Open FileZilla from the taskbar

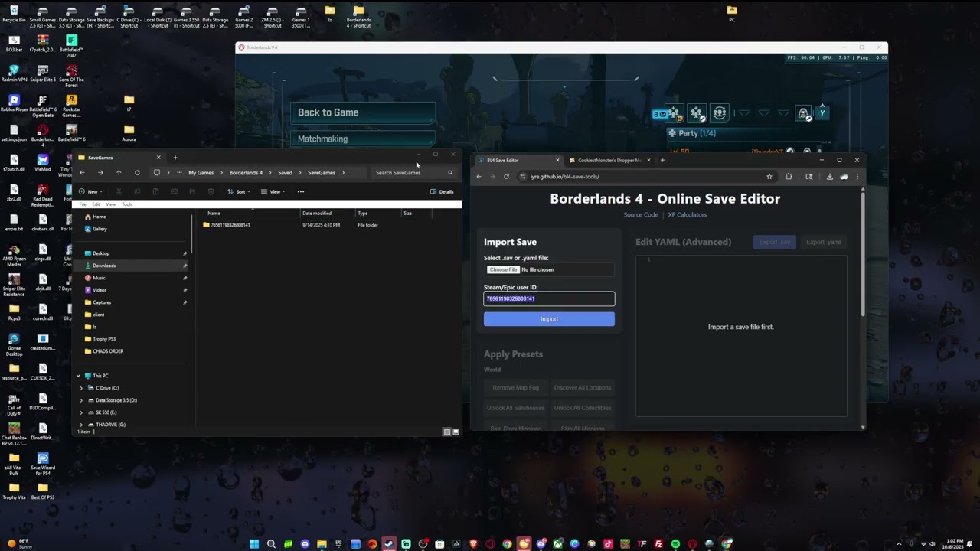pos(658,544)
